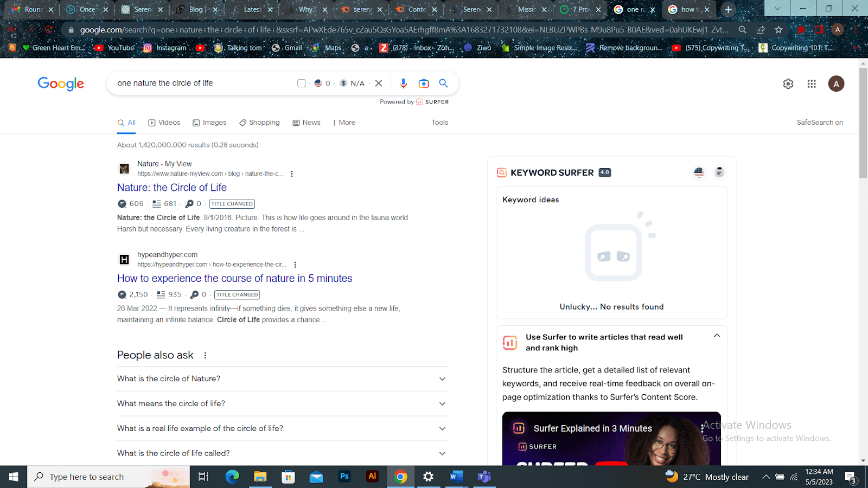Click 'TITLE CHANGED' badge under Nature result

coord(232,204)
